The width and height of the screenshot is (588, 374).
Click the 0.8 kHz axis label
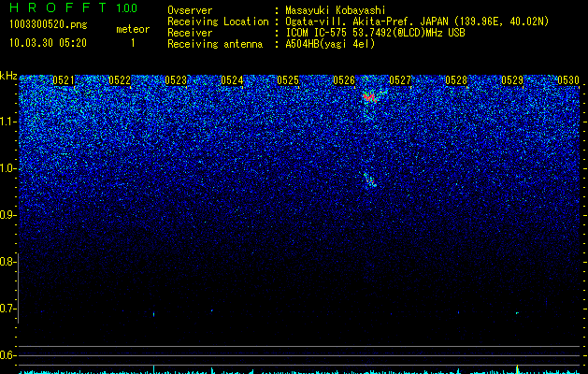(x=8, y=262)
